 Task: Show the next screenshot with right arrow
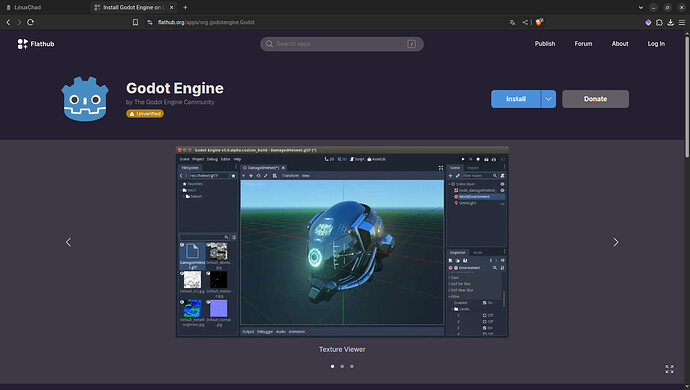pos(616,242)
